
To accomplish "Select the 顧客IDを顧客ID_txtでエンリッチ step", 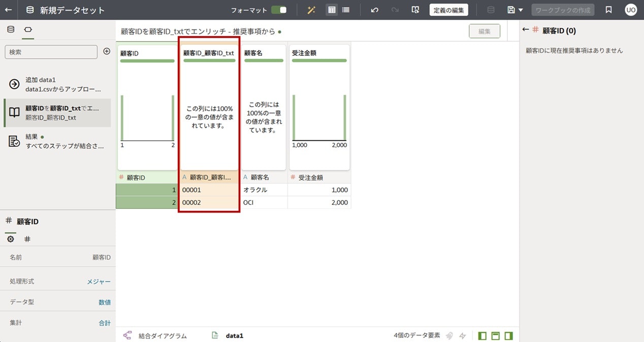I will (56, 113).
